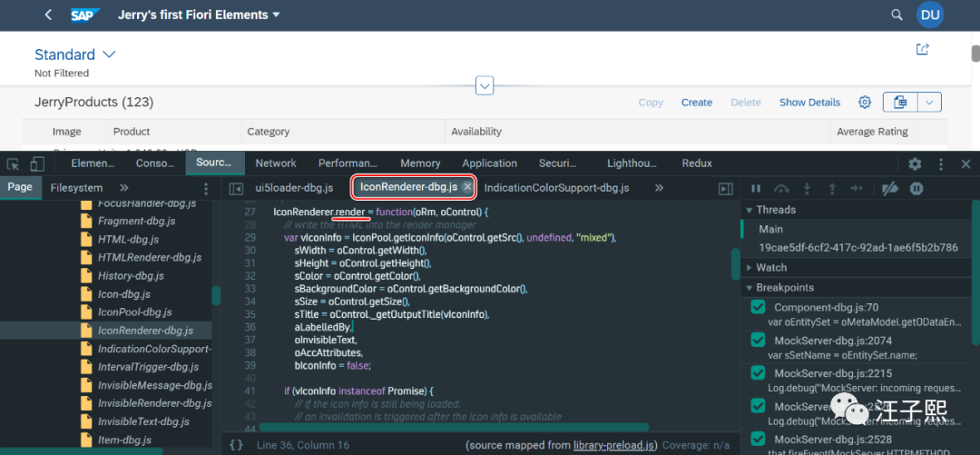Viewport: 980px width, 455px height.
Task: Click the share icon on the page header
Action: tap(922, 49)
